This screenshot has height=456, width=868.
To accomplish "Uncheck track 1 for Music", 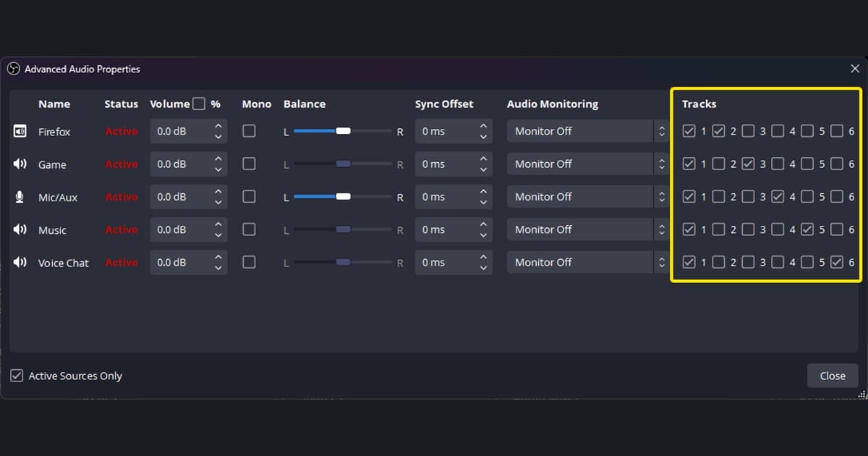I will (689, 229).
